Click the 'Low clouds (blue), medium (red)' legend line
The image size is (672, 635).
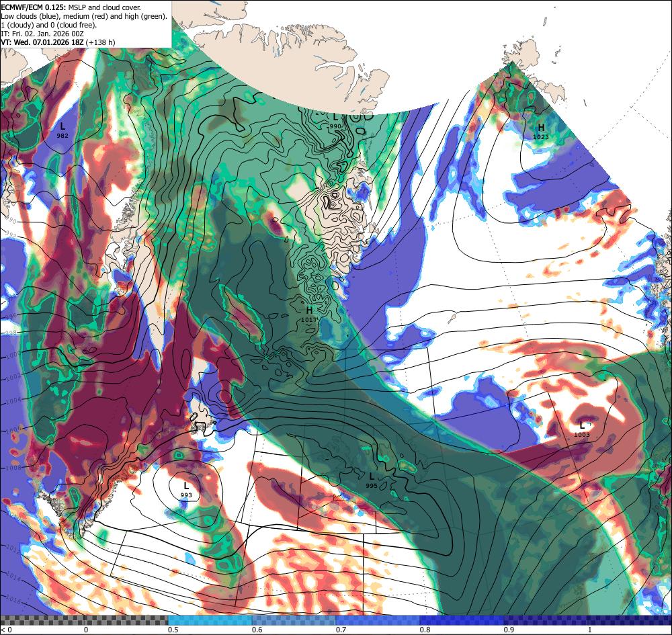pyautogui.click(x=84, y=16)
